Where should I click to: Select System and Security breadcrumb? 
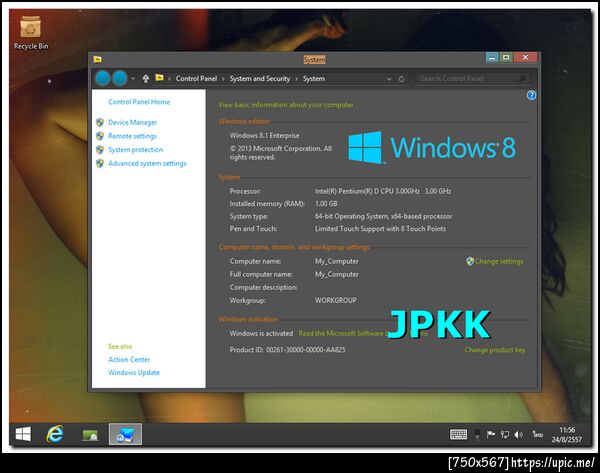pyautogui.click(x=260, y=78)
